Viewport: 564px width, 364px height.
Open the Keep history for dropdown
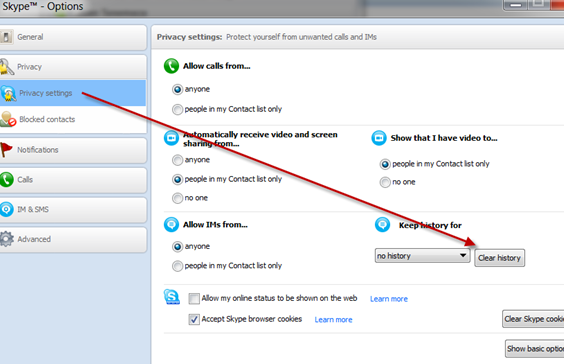click(423, 256)
